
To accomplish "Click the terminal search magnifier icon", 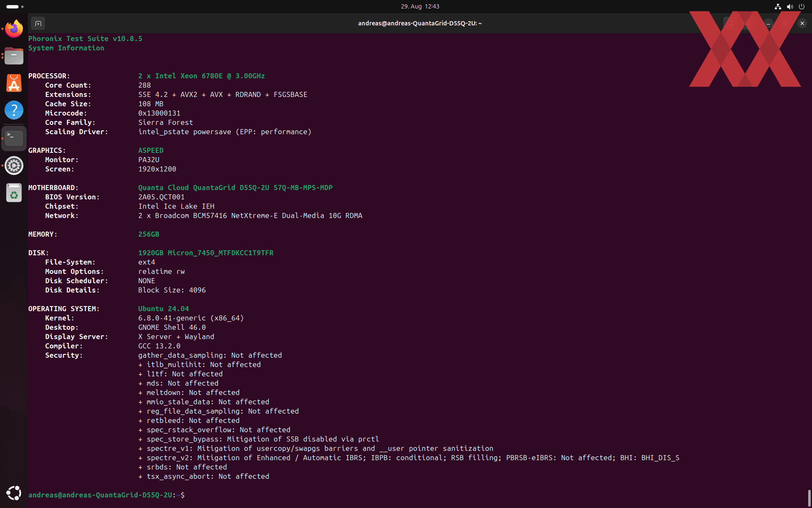I will pyautogui.click(x=730, y=23).
